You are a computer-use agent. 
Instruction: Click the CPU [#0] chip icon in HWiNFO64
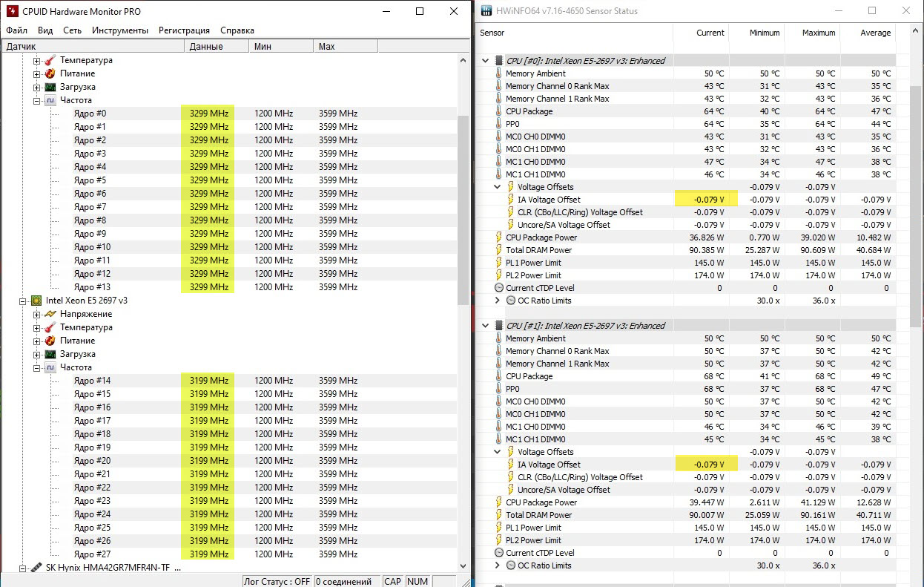pyautogui.click(x=498, y=61)
